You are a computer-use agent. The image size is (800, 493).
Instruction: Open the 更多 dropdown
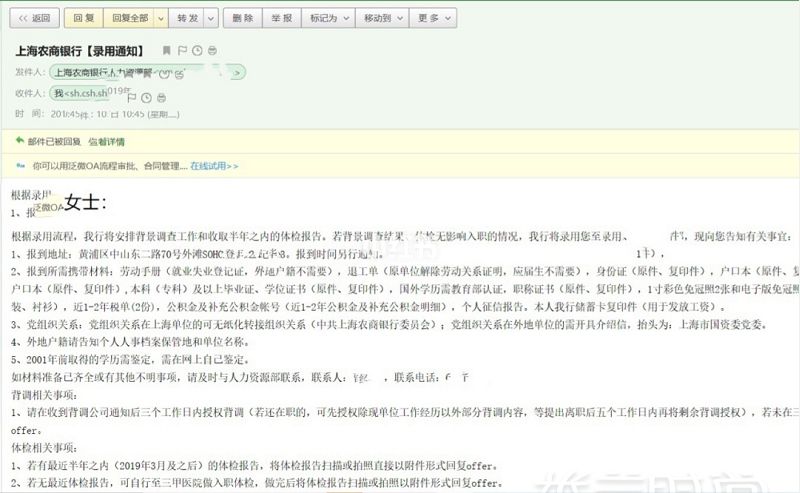[433, 18]
